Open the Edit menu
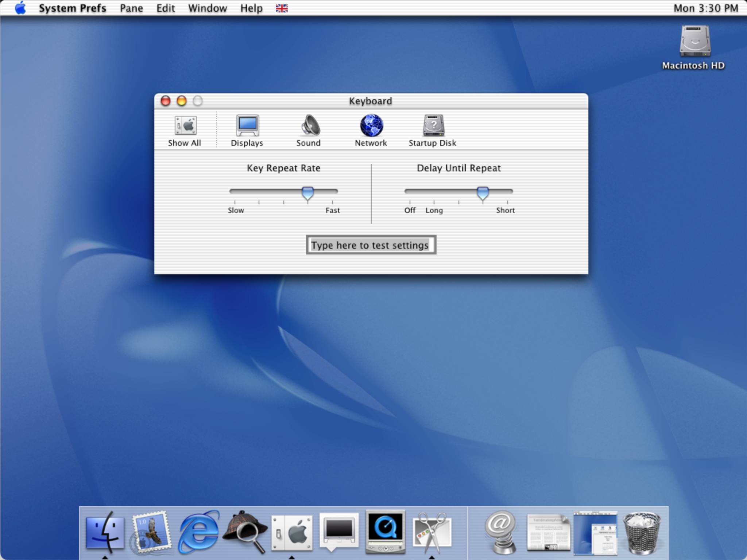The image size is (747, 560). pos(166,8)
